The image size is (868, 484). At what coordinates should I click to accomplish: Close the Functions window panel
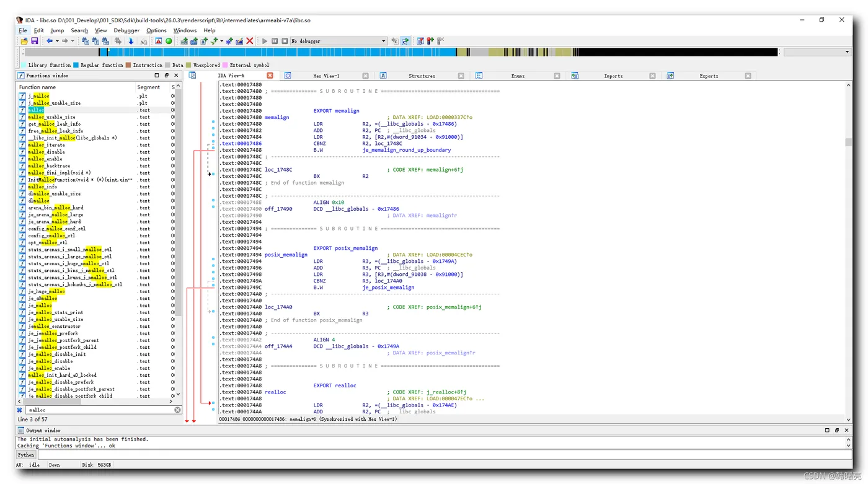point(176,76)
